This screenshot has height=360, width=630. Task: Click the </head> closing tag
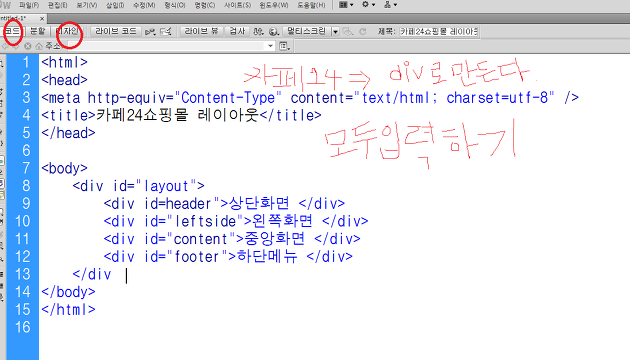68,133
